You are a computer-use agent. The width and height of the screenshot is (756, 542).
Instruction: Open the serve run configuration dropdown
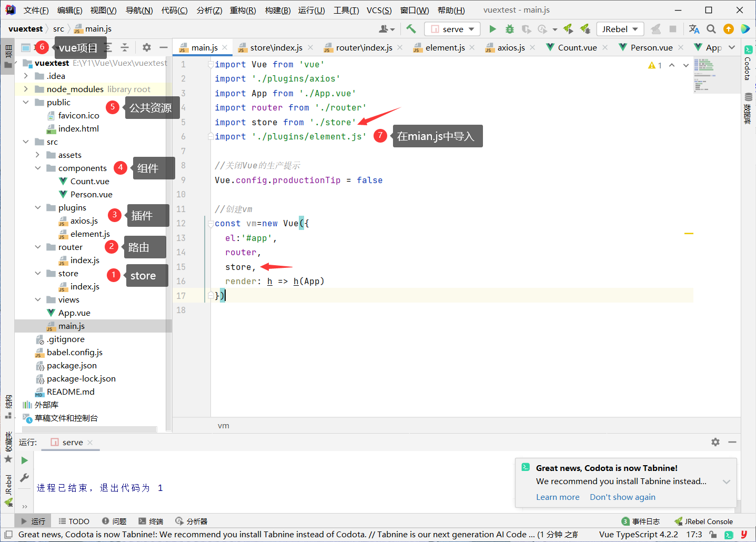click(x=452, y=29)
